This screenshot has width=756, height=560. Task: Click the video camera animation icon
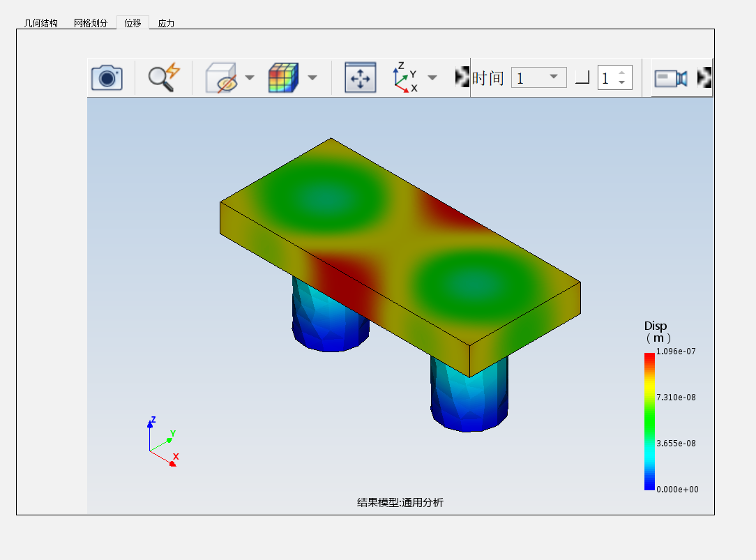(x=670, y=78)
